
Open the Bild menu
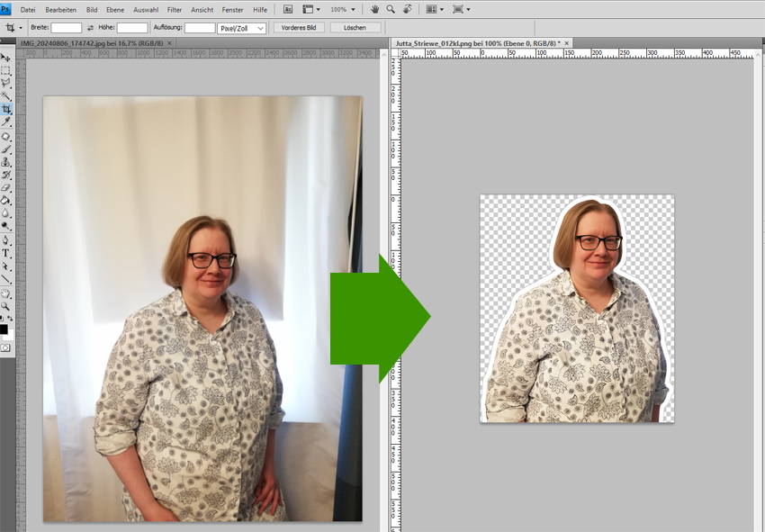pyautogui.click(x=92, y=10)
